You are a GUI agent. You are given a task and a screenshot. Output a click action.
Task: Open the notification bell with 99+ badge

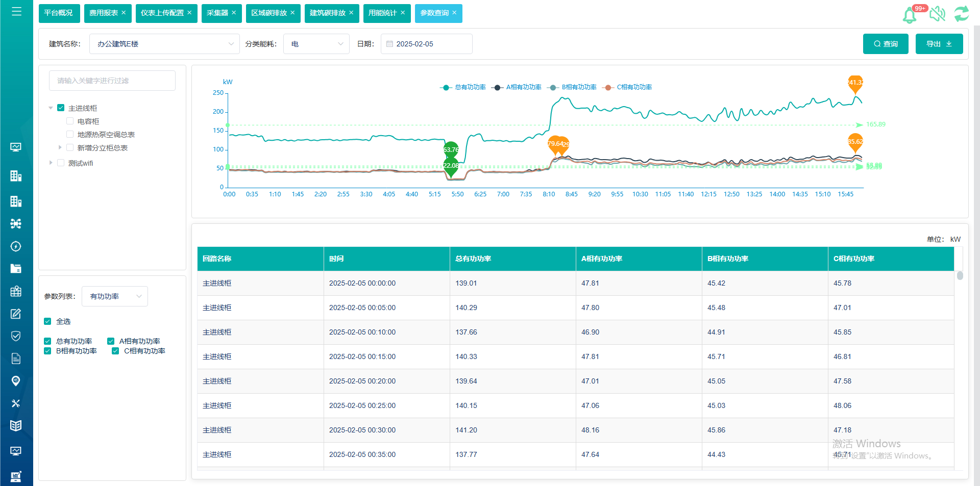click(910, 15)
